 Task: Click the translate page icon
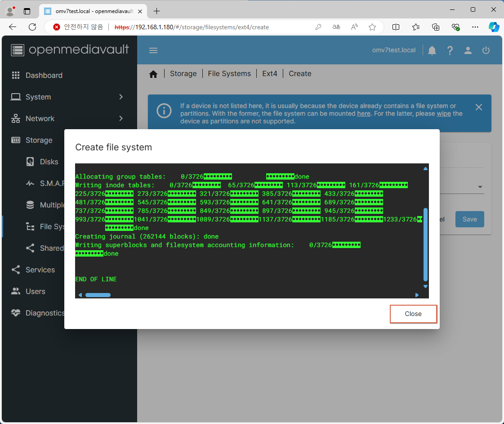click(336, 27)
